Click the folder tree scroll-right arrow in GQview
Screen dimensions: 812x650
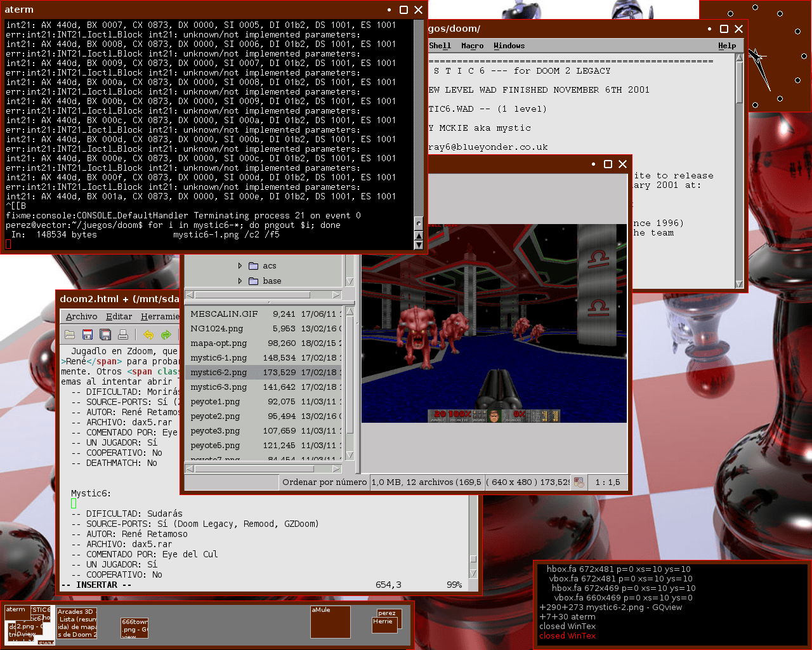click(336, 295)
